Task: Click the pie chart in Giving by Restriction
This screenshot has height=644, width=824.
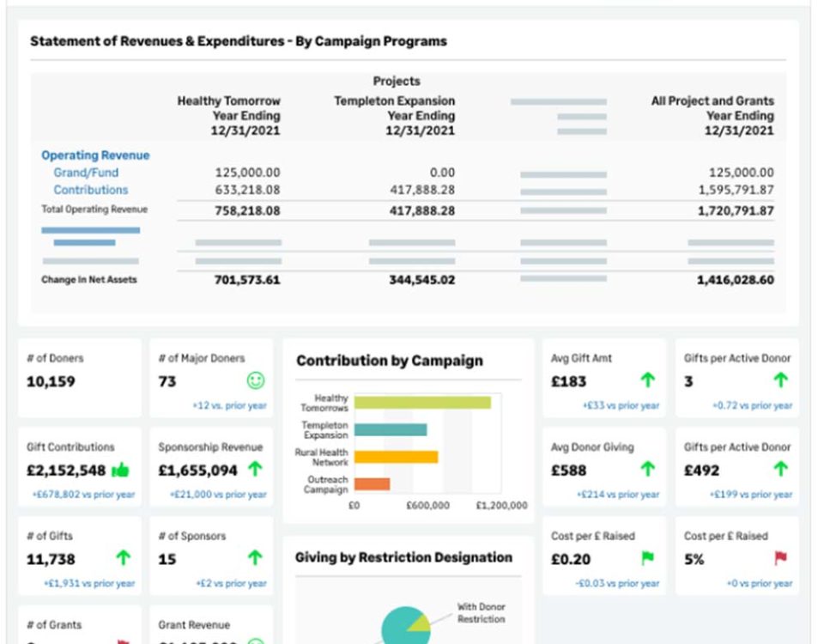Action: pyautogui.click(x=405, y=627)
